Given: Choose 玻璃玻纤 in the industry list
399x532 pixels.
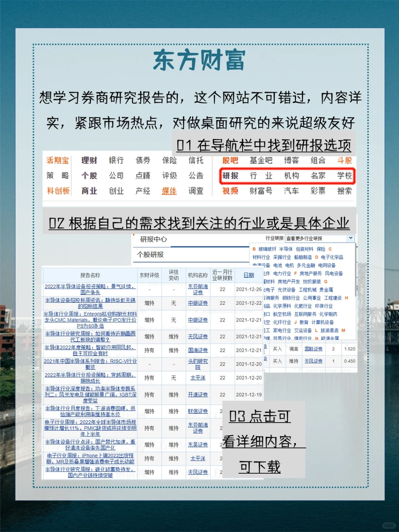Looking at the screenshot, I should (x=267, y=249).
